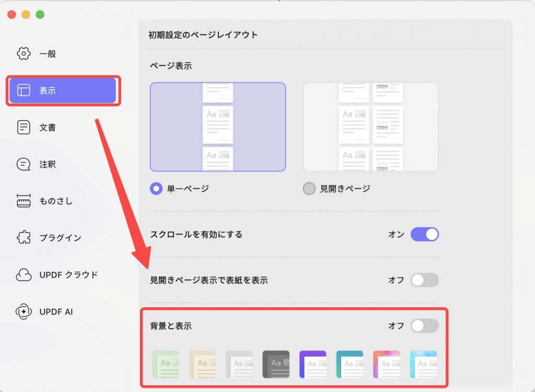Click the 背景と表示 label text
This screenshot has width=535, height=392.
[171, 326]
